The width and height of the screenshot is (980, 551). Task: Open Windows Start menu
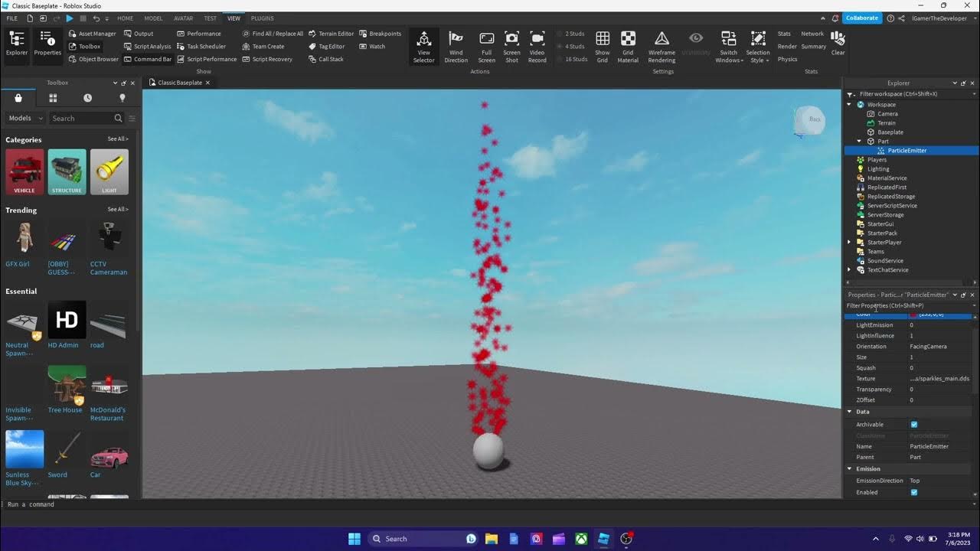[x=354, y=539]
